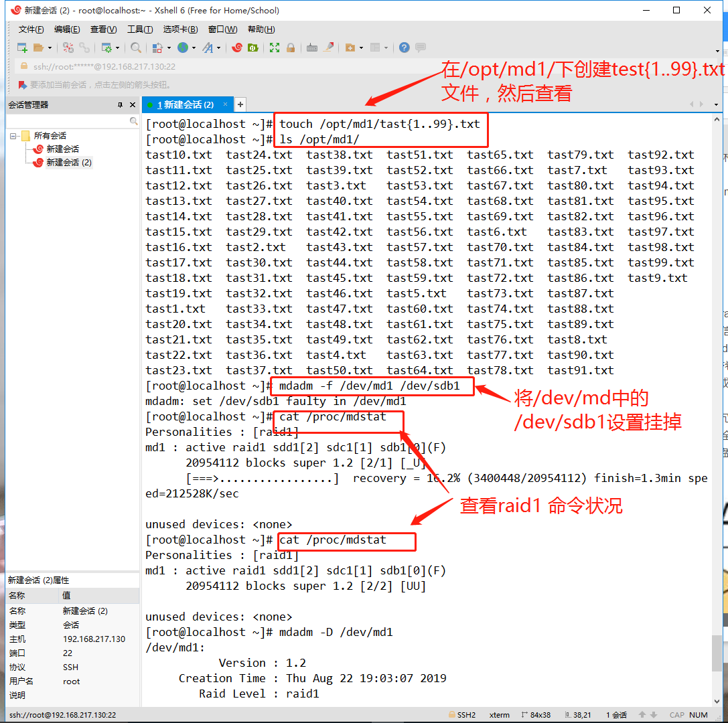Click the New Folder toolbar icon

350,48
